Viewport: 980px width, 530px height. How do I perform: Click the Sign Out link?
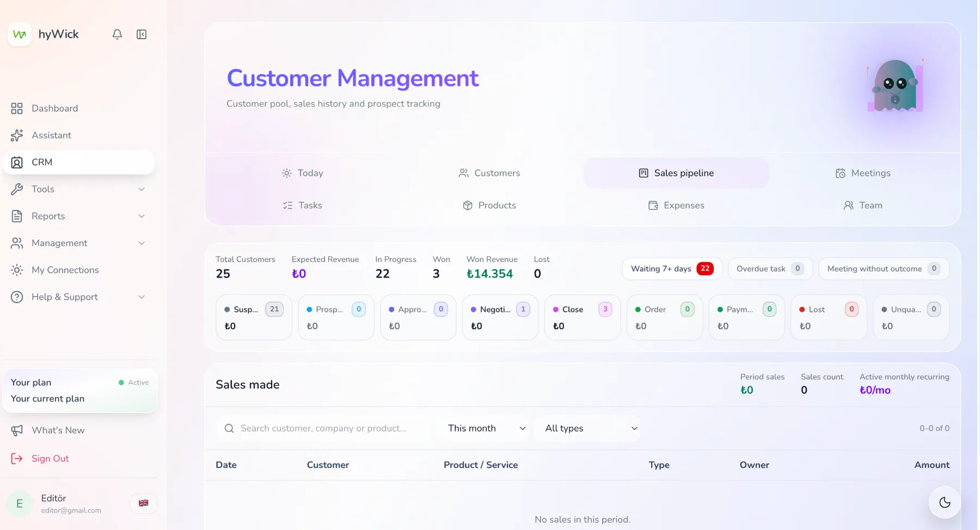pyautogui.click(x=50, y=459)
